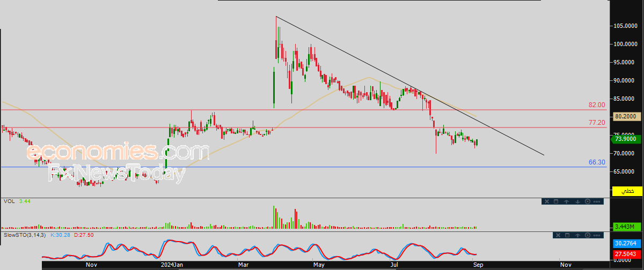The image size is (644, 270).
Task: Select the 82.00 resistance level label
Action: pyautogui.click(x=597, y=105)
